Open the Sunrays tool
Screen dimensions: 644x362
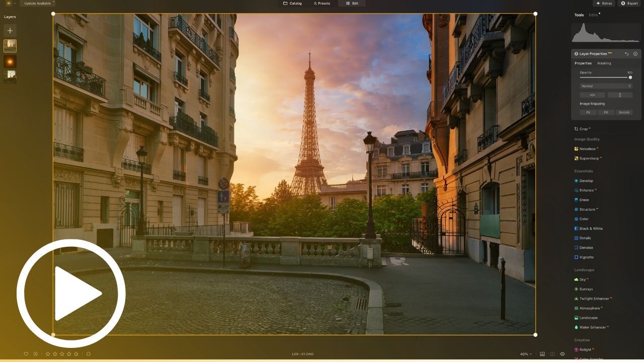(x=584, y=289)
